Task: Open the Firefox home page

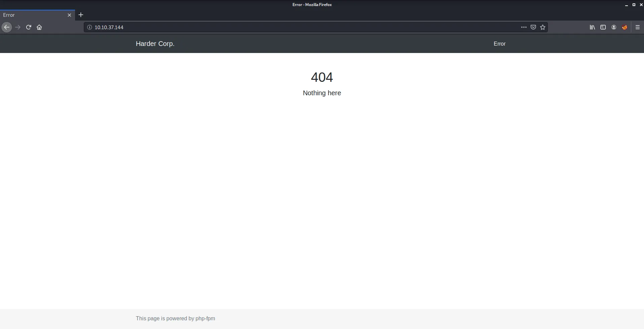Action: pos(39,27)
